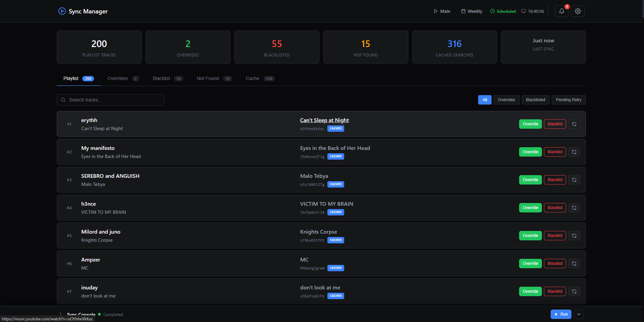The height and width of the screenshot is (322, 644).
Task: Enable the Overrides filter
Action: [x=506, y=100]
